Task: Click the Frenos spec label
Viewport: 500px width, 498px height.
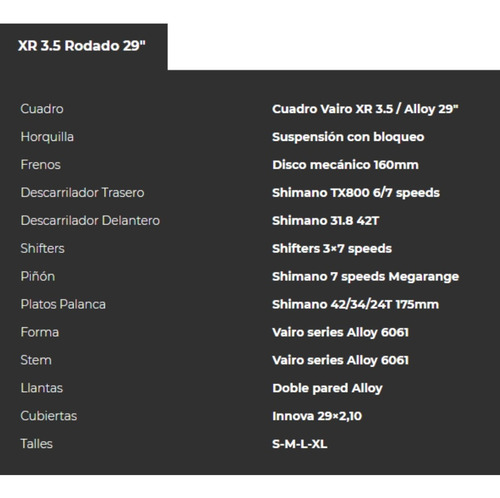Action: 41,165
